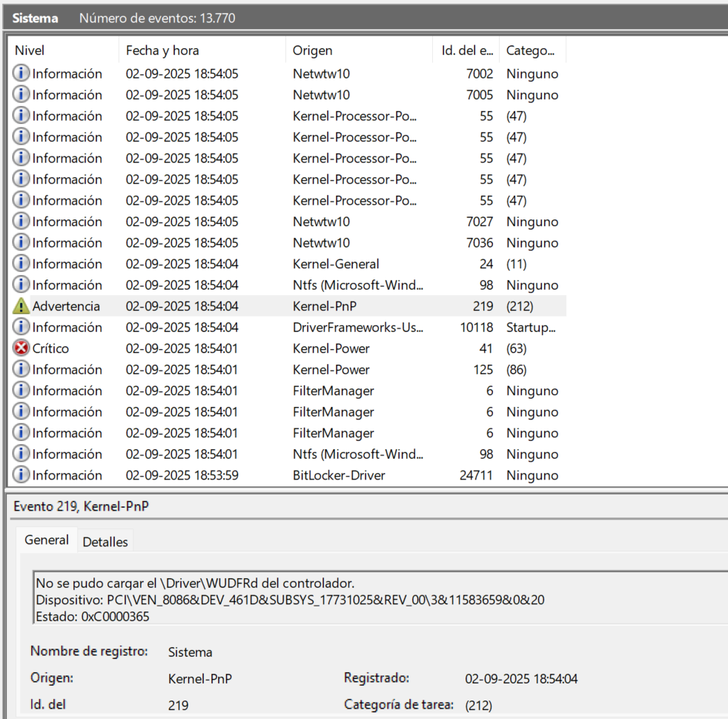Click the (11) category cell
Image resolution: width=728 pixels, height=719 pixels.
(x=516, y=264)
